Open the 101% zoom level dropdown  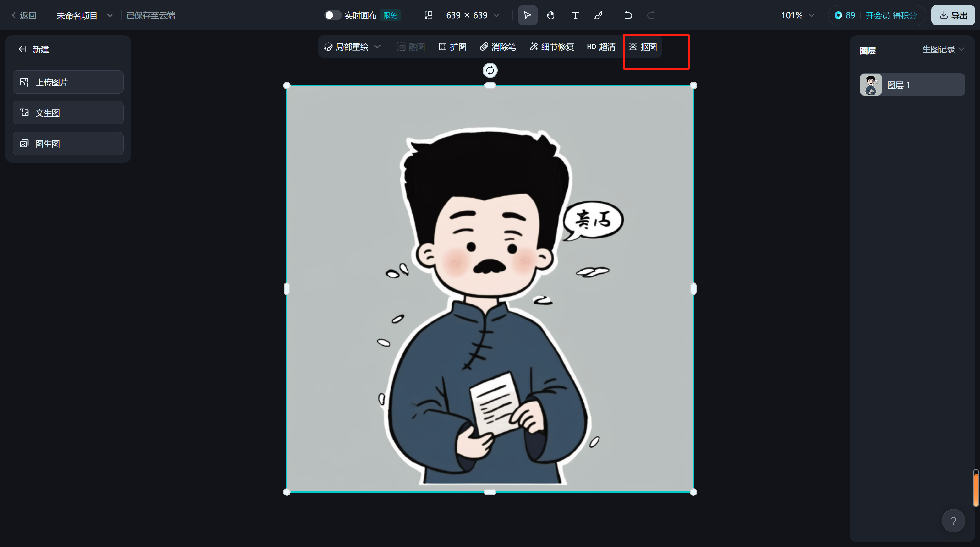pos(811,15)
